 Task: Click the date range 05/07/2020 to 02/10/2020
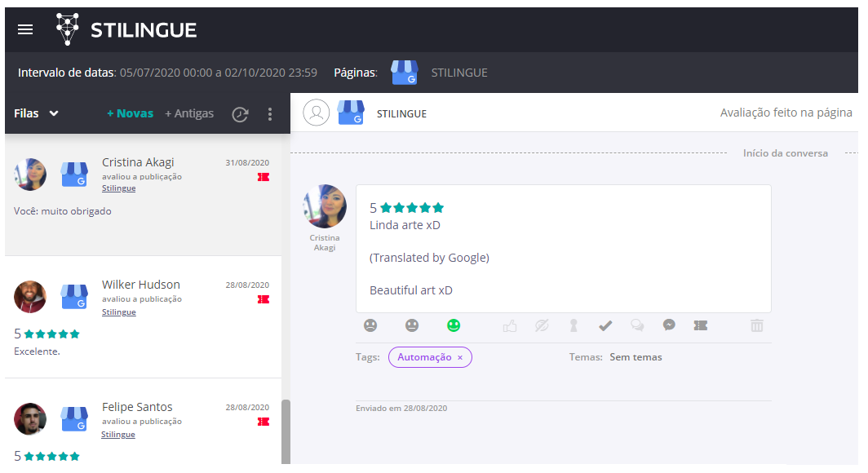pyautogui.click(x=219, y=73)
